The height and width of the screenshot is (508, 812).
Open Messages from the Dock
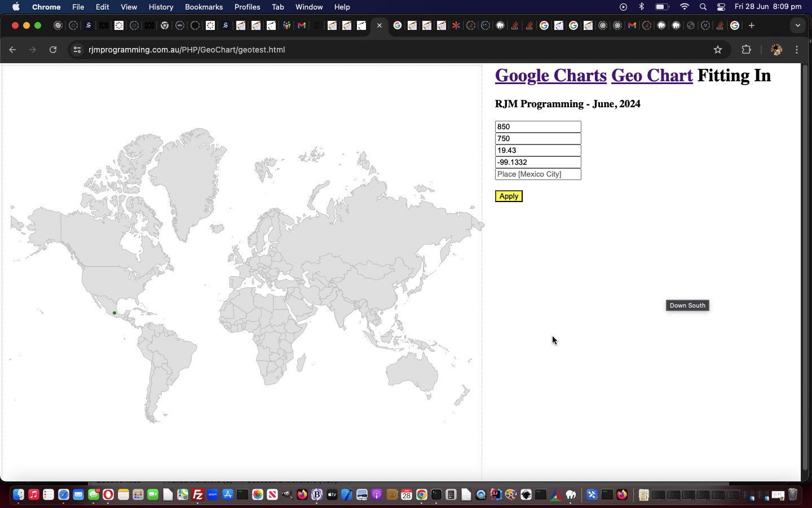[94, 495]
